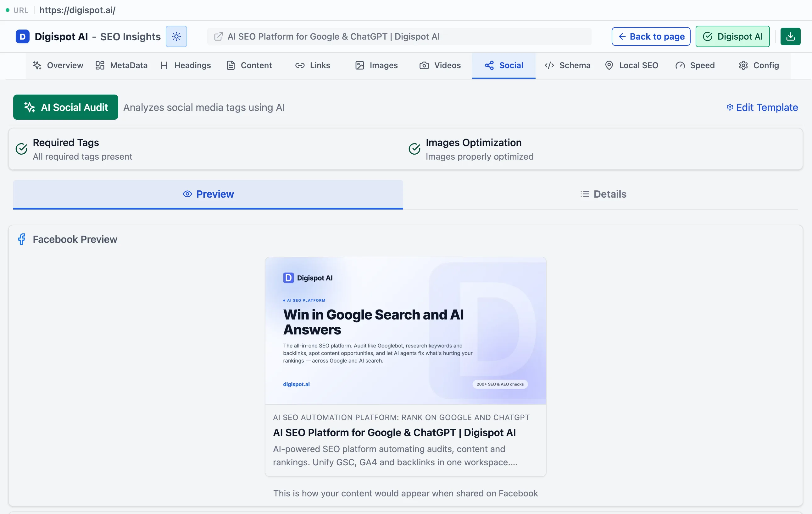Click the green download report icon button
Screen dimensions: 812x514
pos(790,36)
